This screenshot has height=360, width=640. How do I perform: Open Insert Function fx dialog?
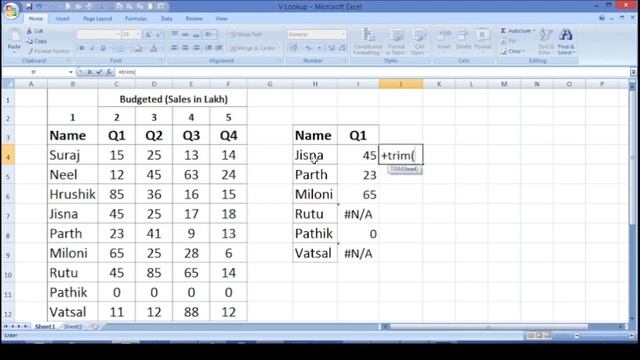click(109, 72)
